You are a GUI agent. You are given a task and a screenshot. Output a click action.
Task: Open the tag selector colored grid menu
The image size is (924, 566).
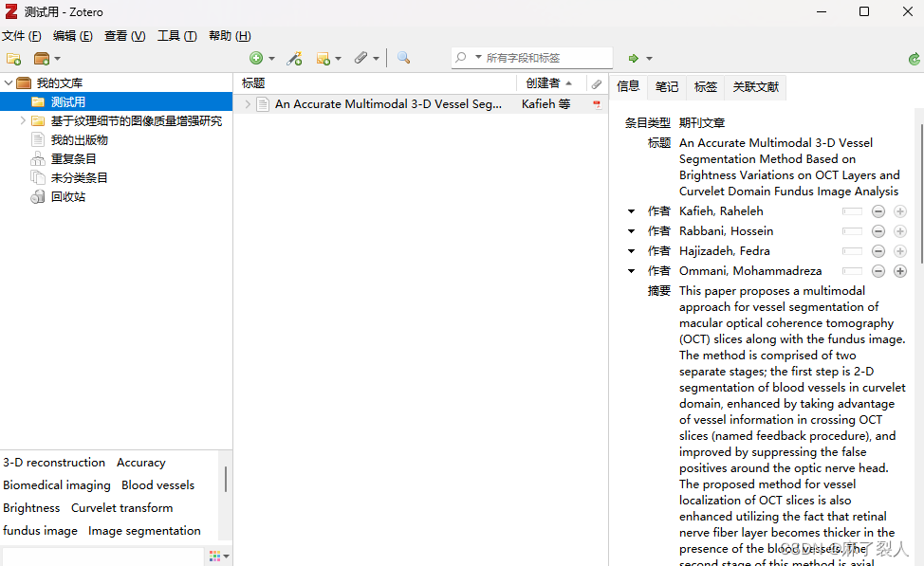(x=218, y=556)
